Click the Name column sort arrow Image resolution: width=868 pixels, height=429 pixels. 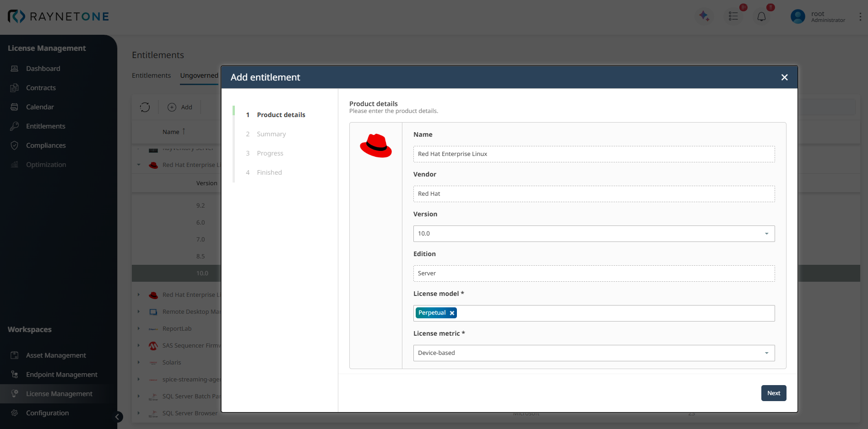point(184,131)
